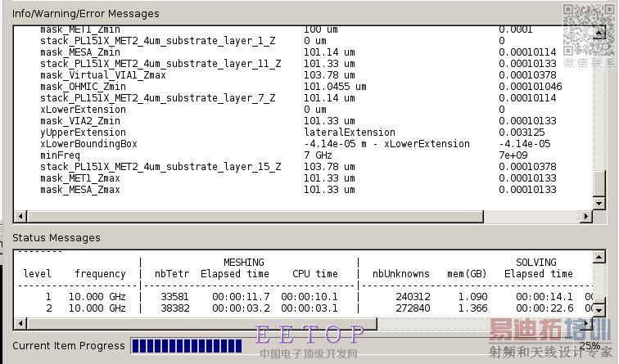Click the MESHING section header
This screenshot has width=619, height=364.
point(244,263)
